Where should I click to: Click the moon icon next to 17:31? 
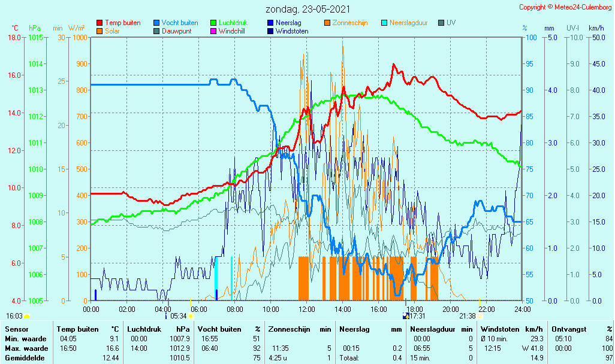point(406,316)
